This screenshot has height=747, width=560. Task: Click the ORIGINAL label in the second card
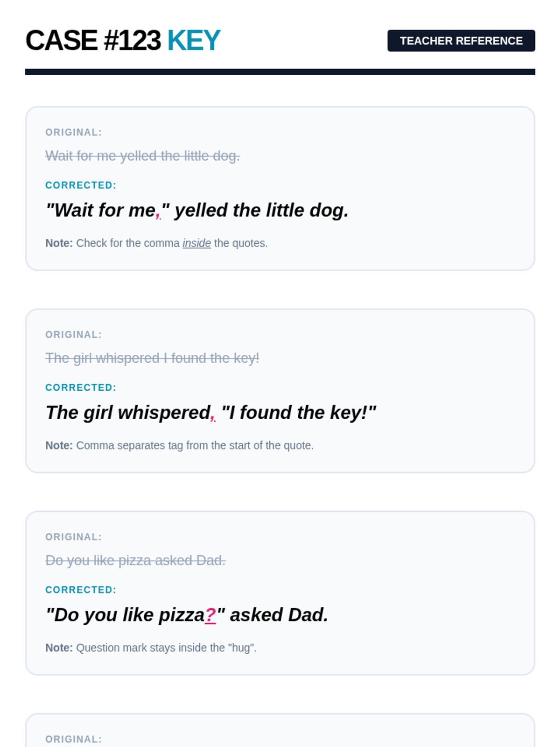(x=73, y=335)
